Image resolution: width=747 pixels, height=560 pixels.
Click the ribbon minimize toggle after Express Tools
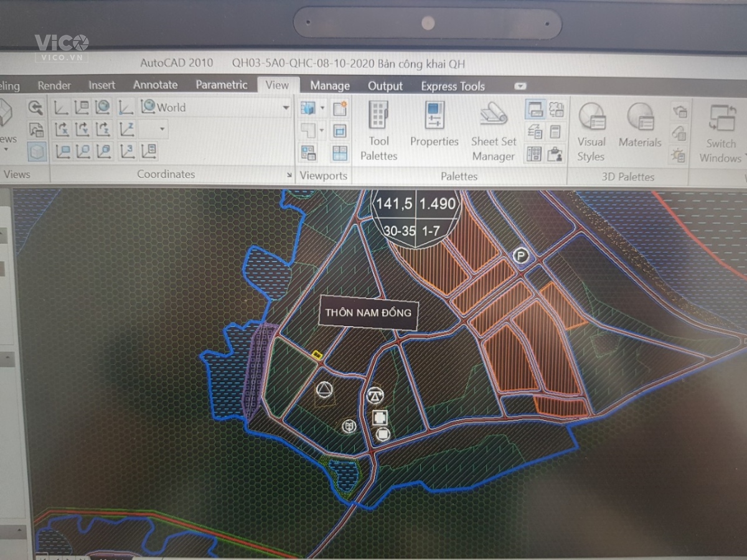click(x=520, y=86)
